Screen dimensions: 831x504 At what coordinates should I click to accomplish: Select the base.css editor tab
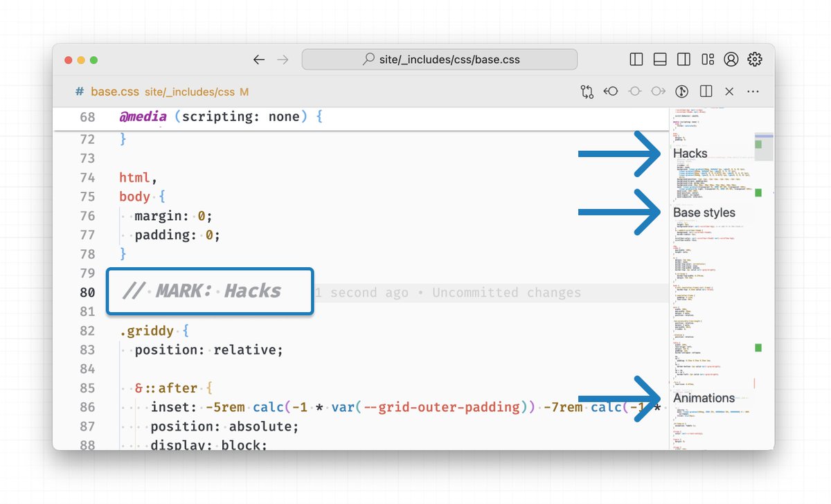click(x=162, y=91)
